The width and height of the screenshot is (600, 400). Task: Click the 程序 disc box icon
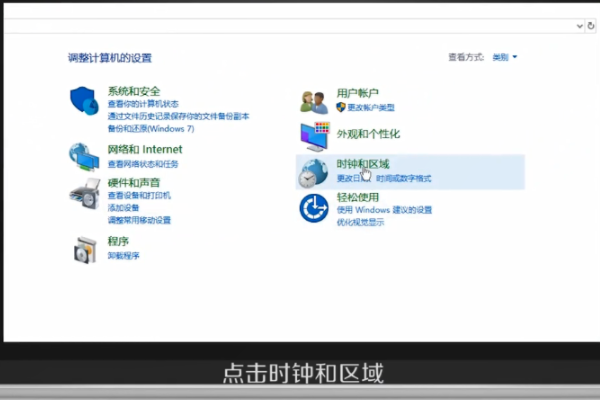click(85, 250)
